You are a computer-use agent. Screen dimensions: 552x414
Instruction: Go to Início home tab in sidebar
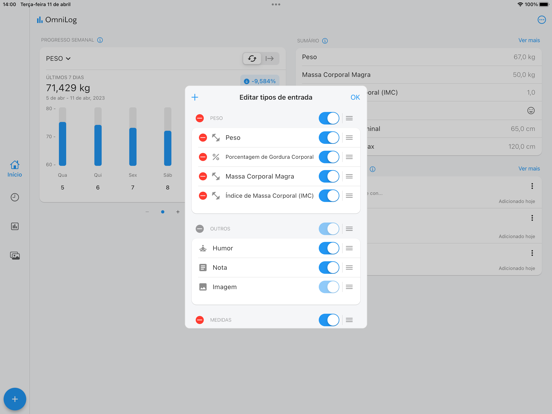point(15,169)
